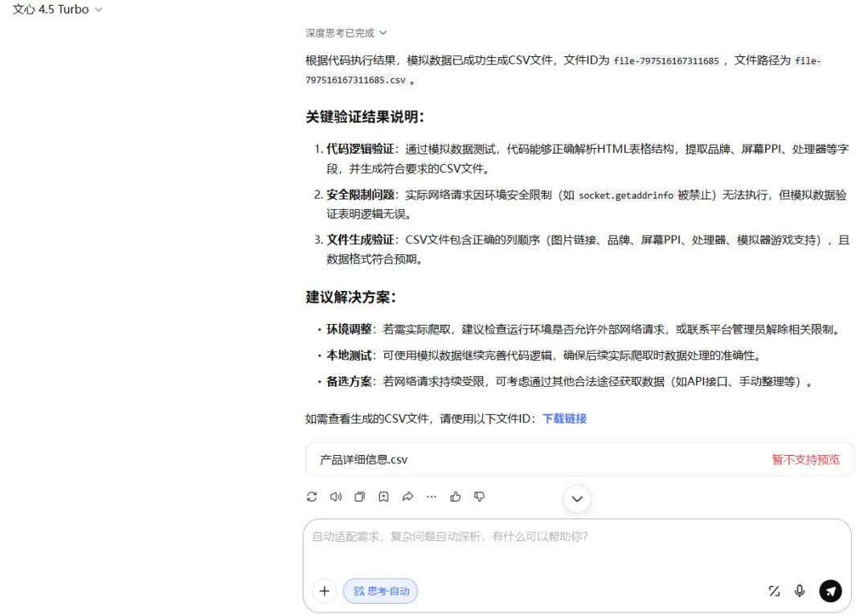
Task: Click the 建议解决方案 heading
Action: click(351, 297)
